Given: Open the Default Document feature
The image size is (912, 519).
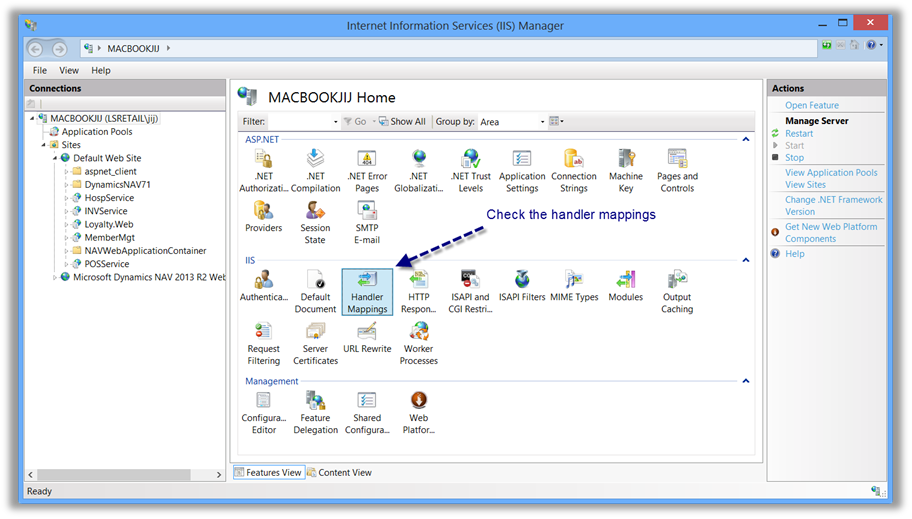Looking at the screenshot, I should (315, 292).
